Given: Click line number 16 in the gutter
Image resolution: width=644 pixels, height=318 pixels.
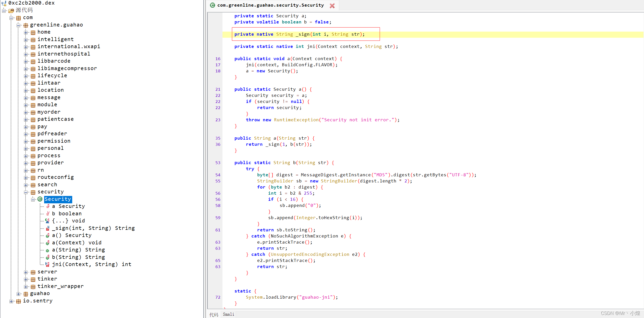Looking at the screenshot, I should pyautogui.click(x=218, y=59).
